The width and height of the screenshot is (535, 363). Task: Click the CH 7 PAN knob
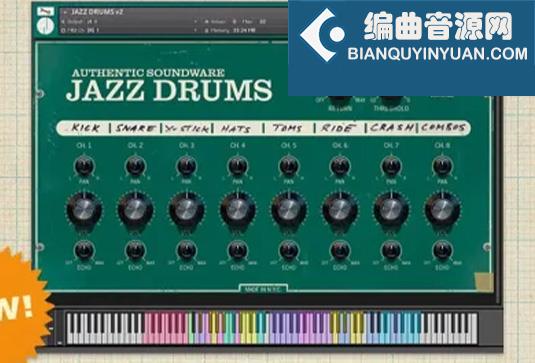coord(391,166)
